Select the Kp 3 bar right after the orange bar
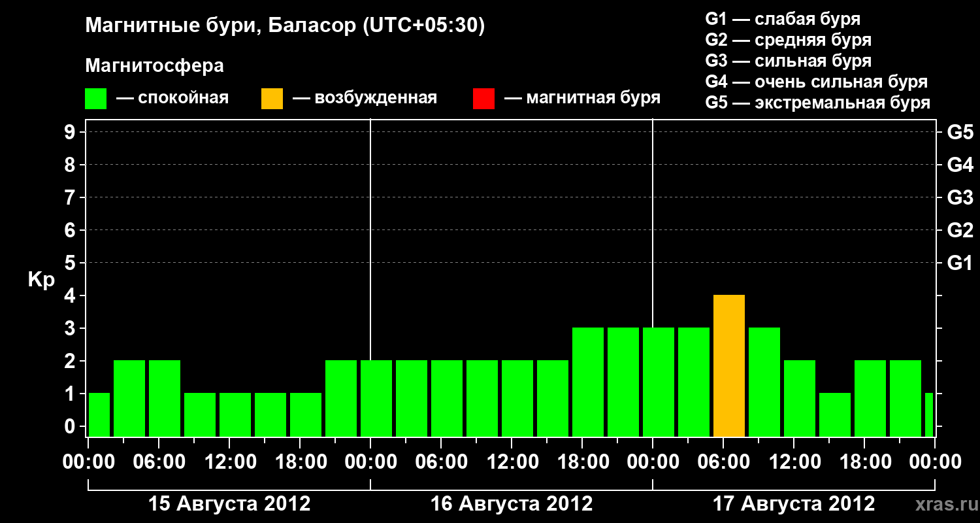This screenshot has width=980, height=523. (x=764, y=382)
